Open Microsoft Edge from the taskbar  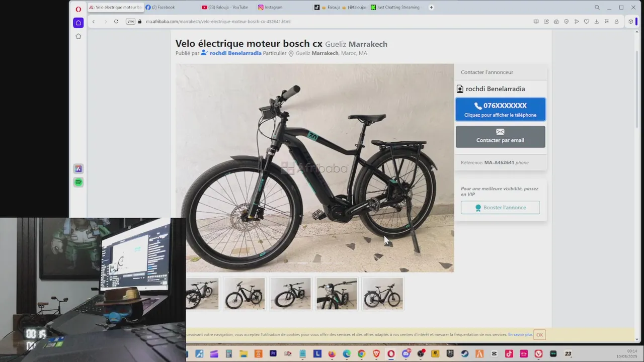pyautogui.click(x=347, y=354)
